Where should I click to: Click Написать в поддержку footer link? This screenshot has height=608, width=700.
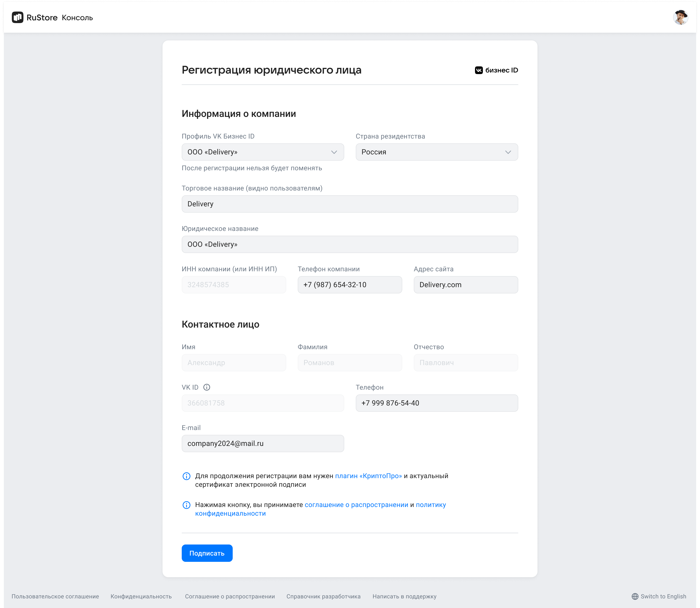click(x=405, y=596)
